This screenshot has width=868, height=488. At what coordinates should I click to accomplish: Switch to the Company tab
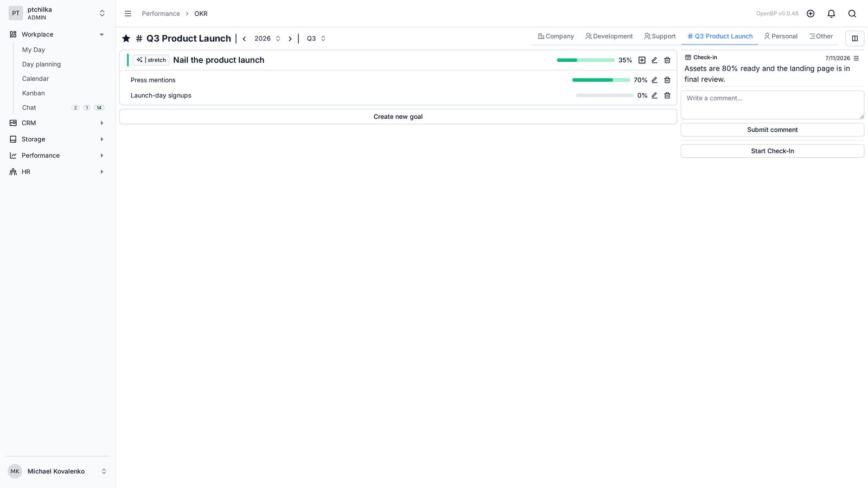(x=556, y=36)
